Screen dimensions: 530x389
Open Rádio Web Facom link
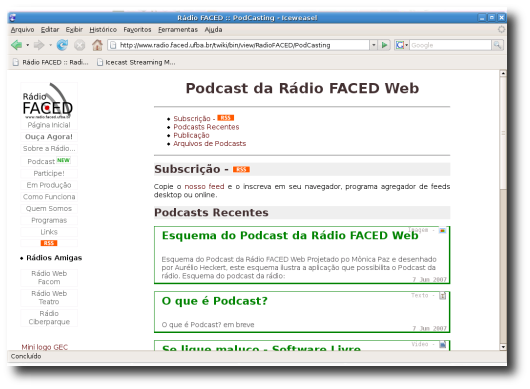click(49, 277)
